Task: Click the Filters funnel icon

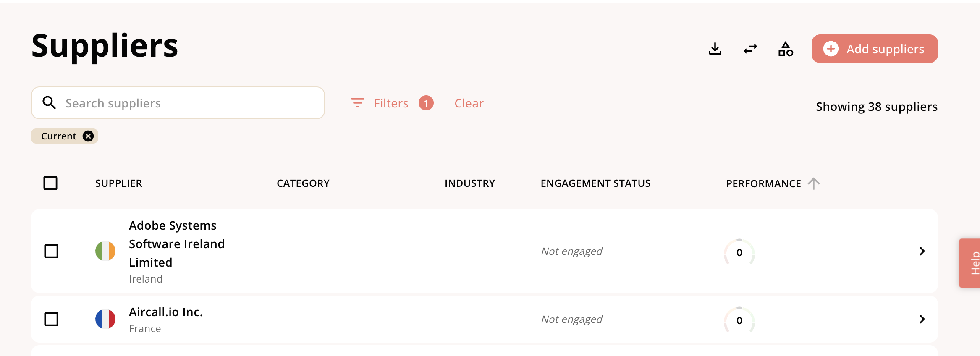Action: click(357, 103)
